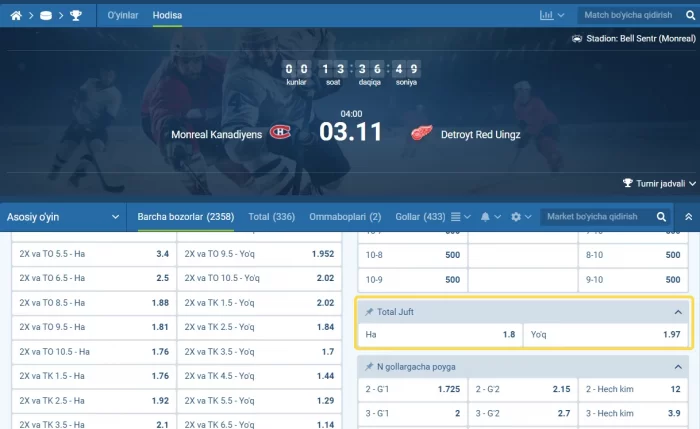Image resolution: width=700 pixels, height=429 pixels.
Task: Select correct score 10-8 odds 500
Action: point(412,255)
